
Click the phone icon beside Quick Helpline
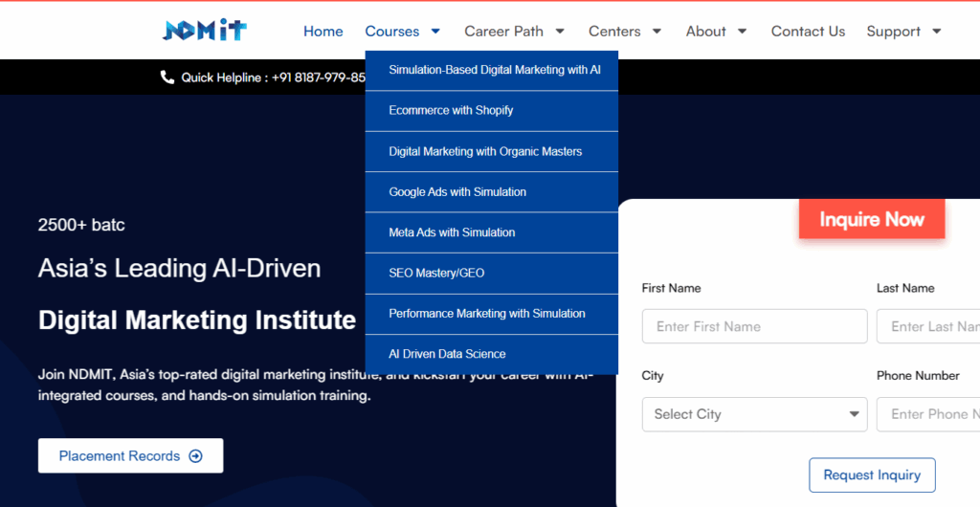point(167,77)
